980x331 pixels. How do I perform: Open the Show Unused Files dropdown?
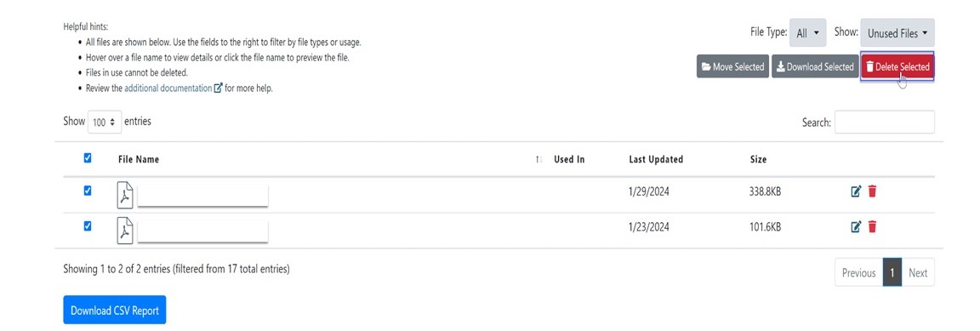click(897, 33)
